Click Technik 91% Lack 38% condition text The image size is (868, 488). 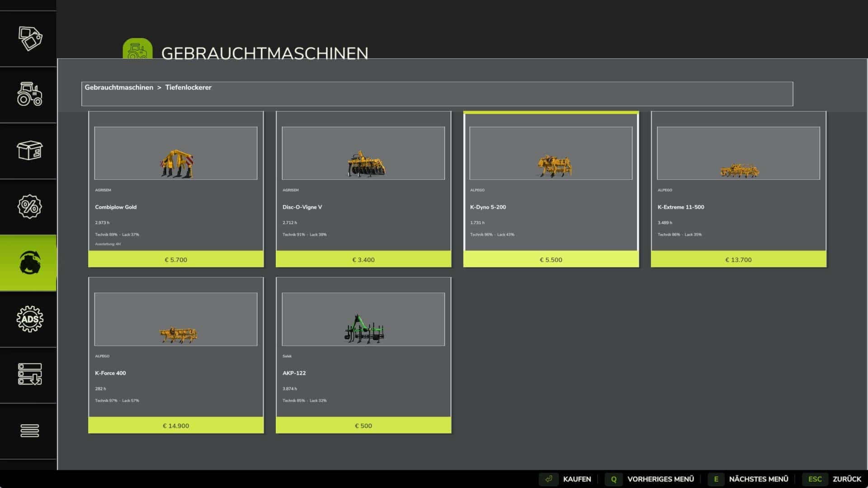click(x=305, y=235)
